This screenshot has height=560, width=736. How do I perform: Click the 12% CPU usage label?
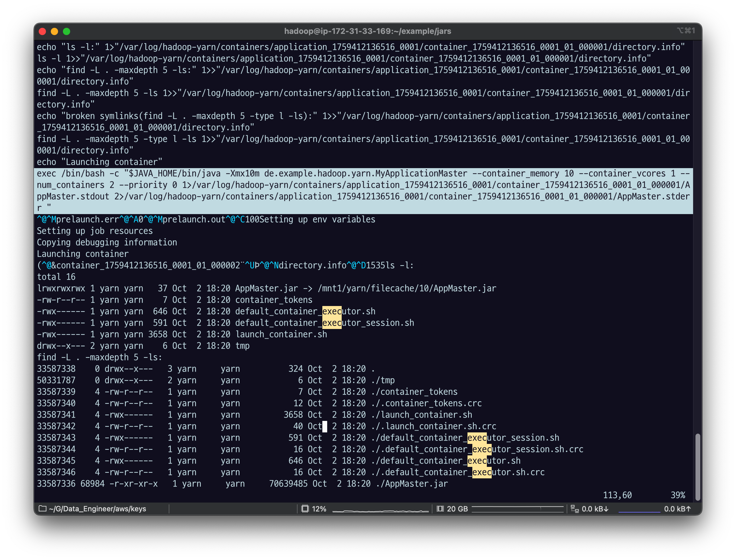(319, 509)
